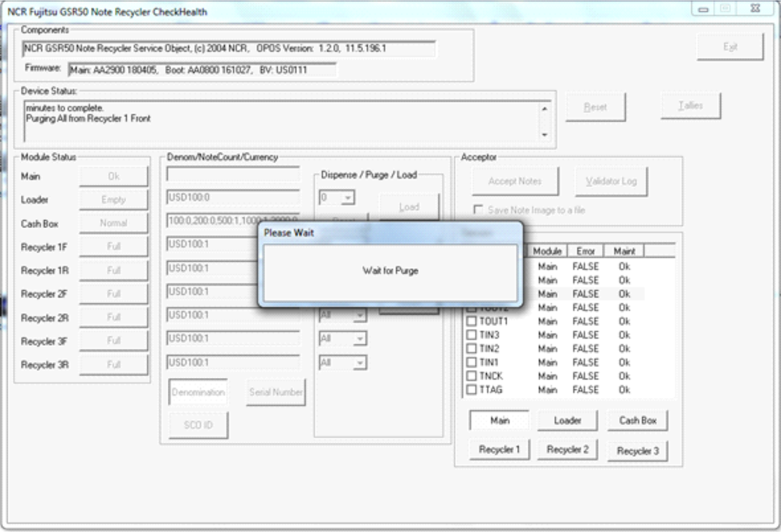Click the Denomination button
Image resolution: width=781 pixels, height=532 pixels.
tap(198, 392)
